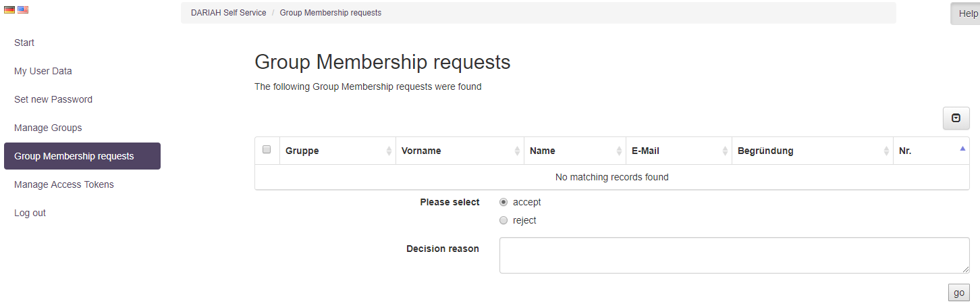Viewport: 980px width, 308px height.
Task: Open the table column options button
Action: pos(956,118)
